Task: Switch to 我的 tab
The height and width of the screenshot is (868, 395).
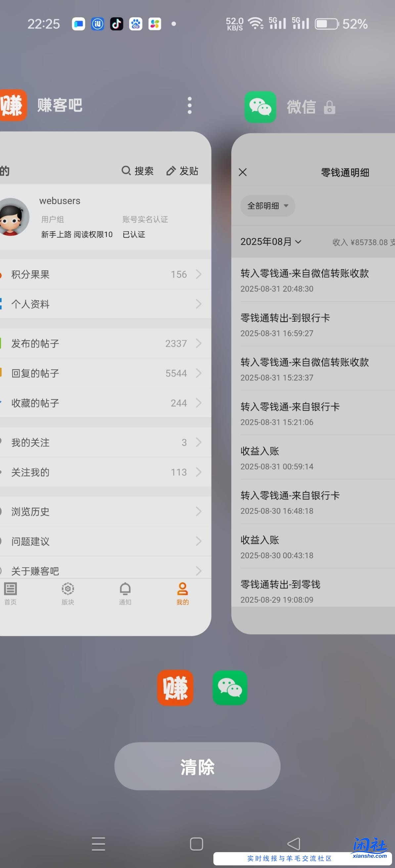Action: 183,594
